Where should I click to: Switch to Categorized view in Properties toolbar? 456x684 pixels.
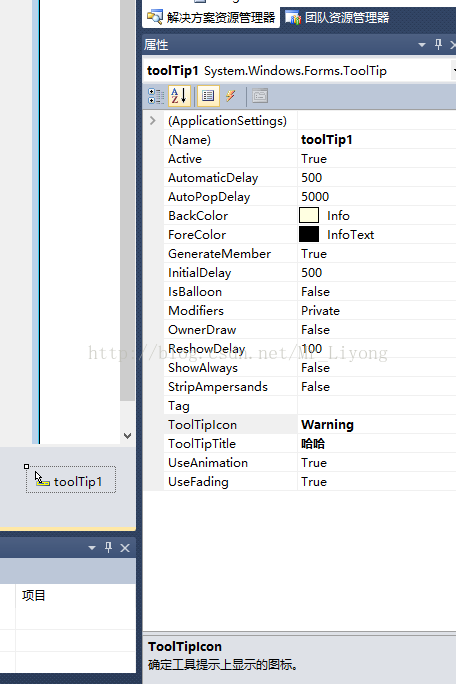pyautogui.click(x=156, y=96)
